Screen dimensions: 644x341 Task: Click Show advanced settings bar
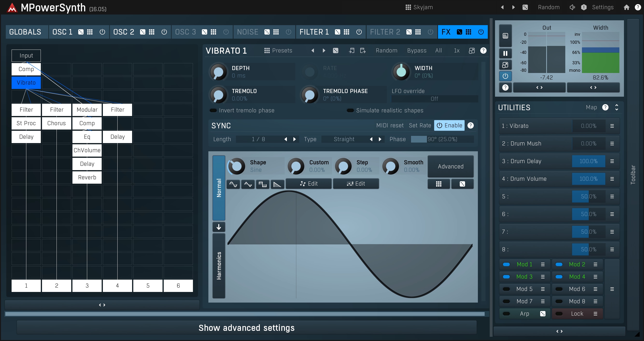click(x=247, y=328)
